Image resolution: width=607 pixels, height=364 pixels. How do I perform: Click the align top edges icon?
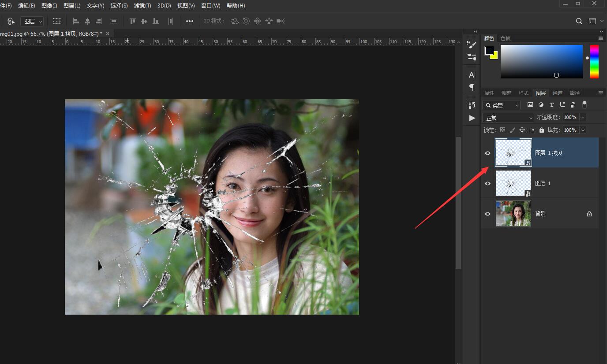tap(132, 21)
